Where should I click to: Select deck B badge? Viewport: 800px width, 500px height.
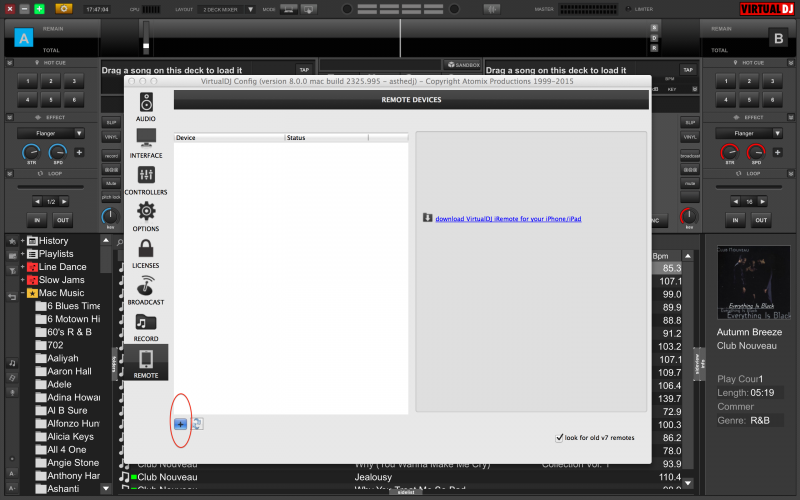(778, 38)
